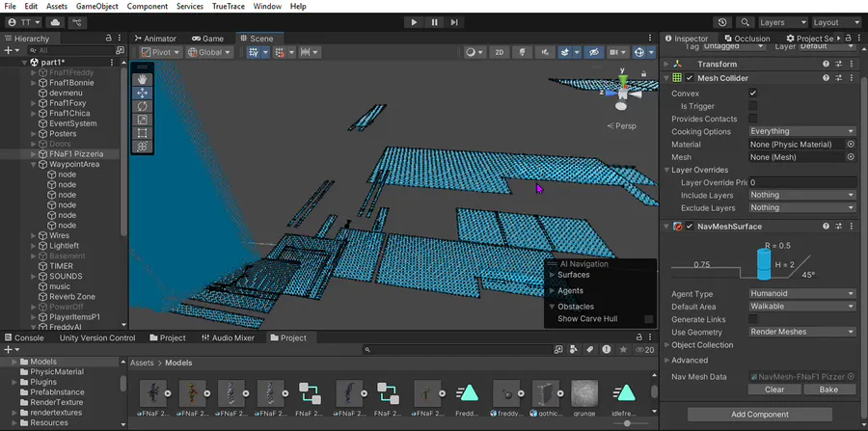The image size is (868, 431).
Task: Toggle the Generate Links checkbox
Action: click(x=753, y=319)
